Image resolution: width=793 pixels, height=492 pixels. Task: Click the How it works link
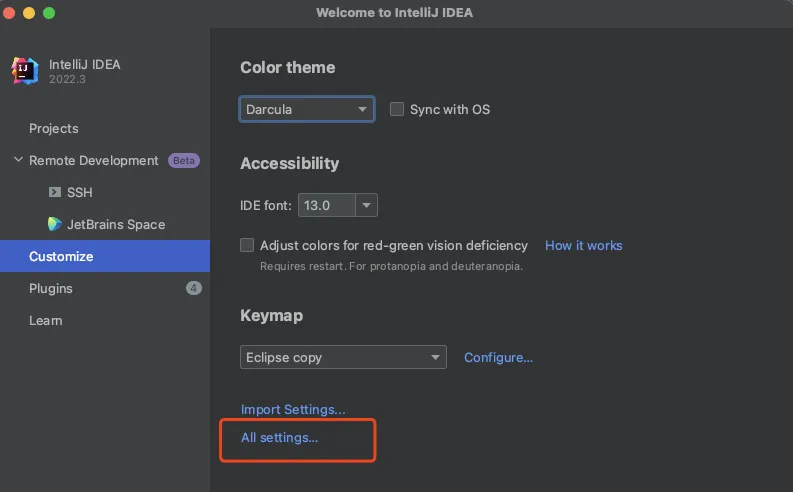[x=583, y=245]
